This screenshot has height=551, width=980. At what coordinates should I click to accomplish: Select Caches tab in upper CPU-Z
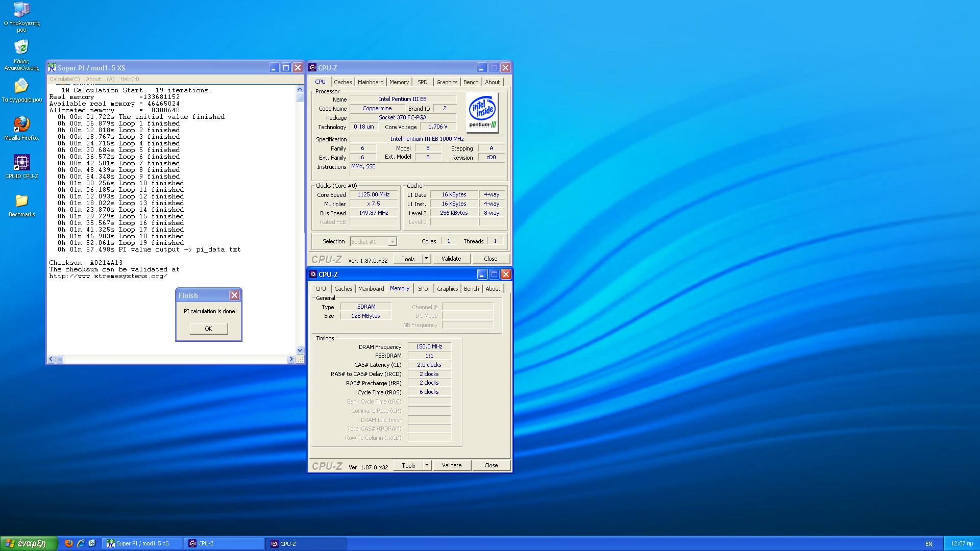point(343,82)
